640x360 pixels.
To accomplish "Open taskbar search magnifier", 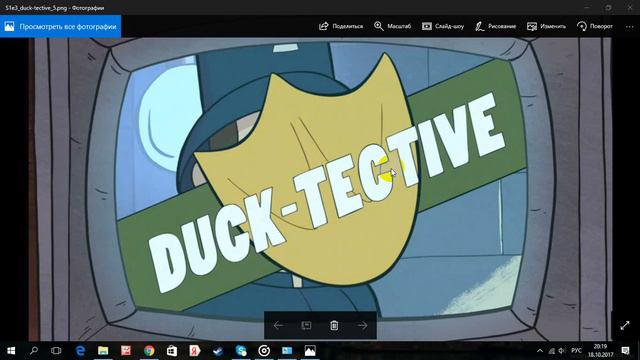I will [34, 351].
